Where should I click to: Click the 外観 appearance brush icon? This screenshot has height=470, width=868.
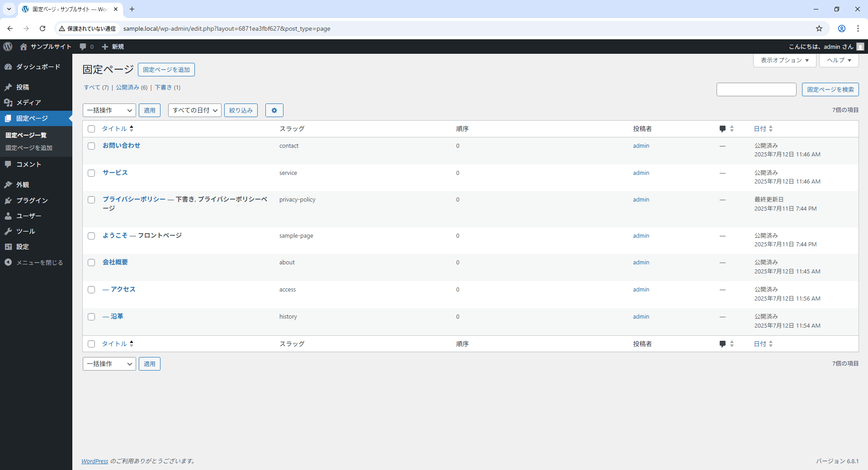[8, 185]
